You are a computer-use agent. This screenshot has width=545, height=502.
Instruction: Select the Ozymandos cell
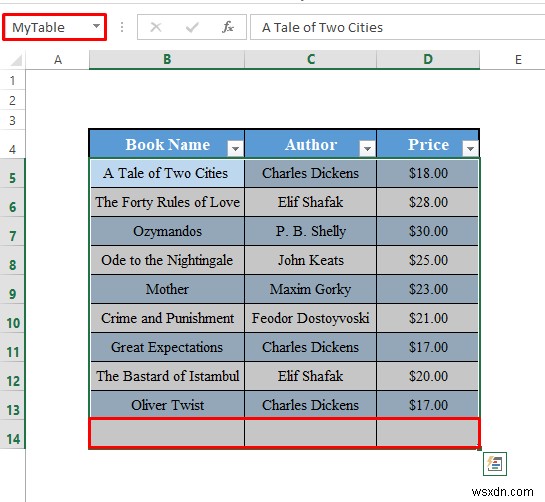click(167, 231)
